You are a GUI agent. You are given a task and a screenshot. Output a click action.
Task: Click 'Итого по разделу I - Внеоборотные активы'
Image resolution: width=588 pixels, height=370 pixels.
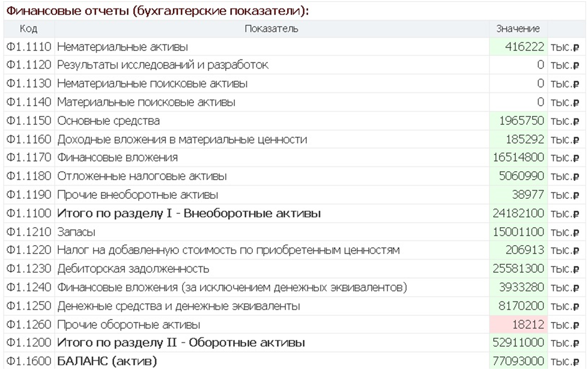pos(189,213)
